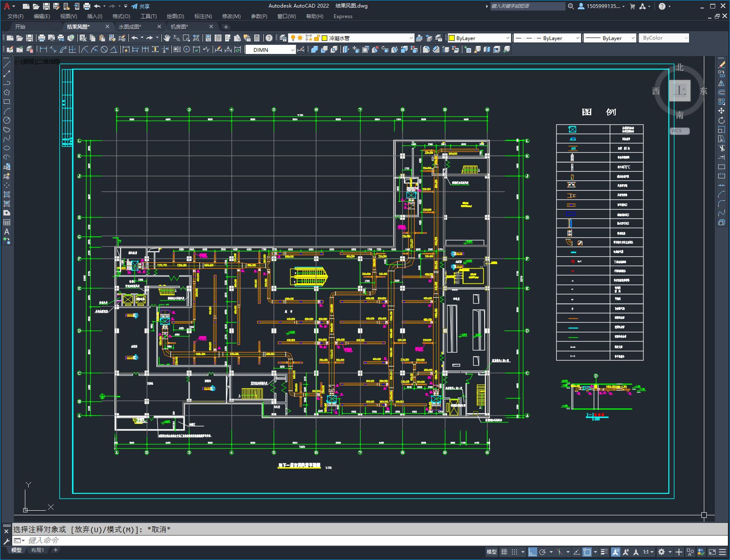Select the Rotate tool in modify toolbar
This screenshot has height=560, width=730.
(x=722, y=120)
